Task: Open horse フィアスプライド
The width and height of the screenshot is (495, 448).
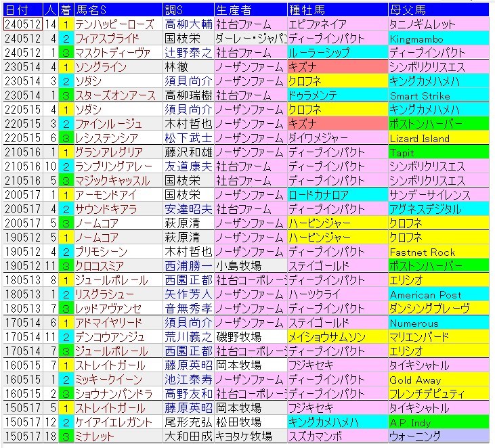Action: tap(107, 39)
